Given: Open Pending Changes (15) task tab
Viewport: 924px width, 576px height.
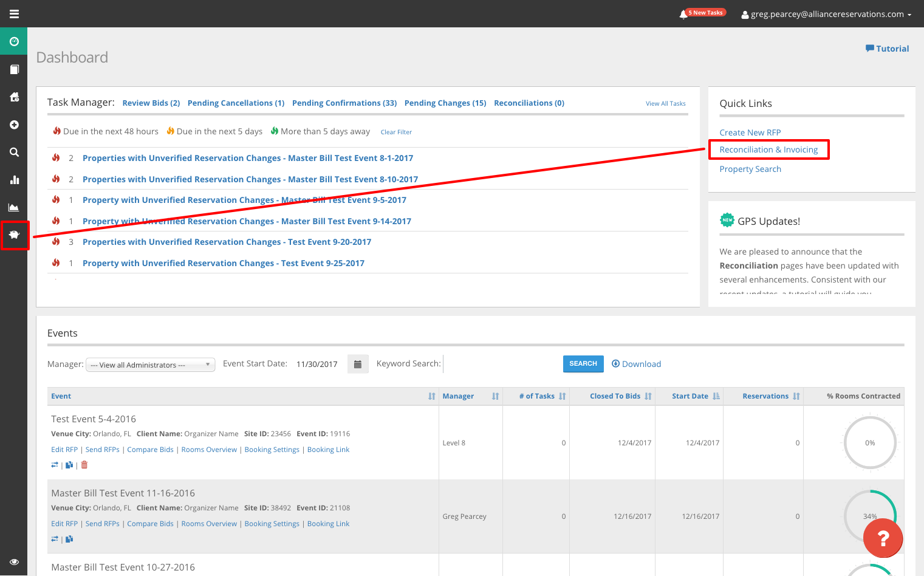Looking at the screenshot, I should click(445, 103).
